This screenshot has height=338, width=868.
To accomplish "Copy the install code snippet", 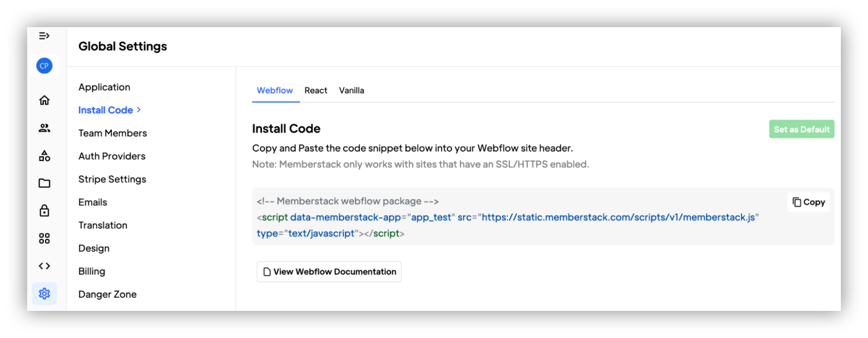I will click(808, 202).
